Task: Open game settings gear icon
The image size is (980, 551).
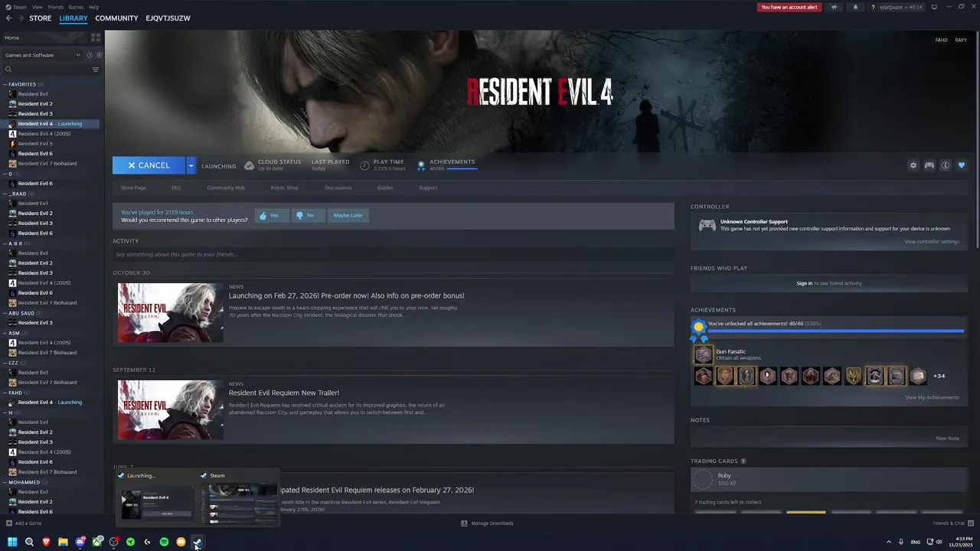Action: (x=913, y=165)
